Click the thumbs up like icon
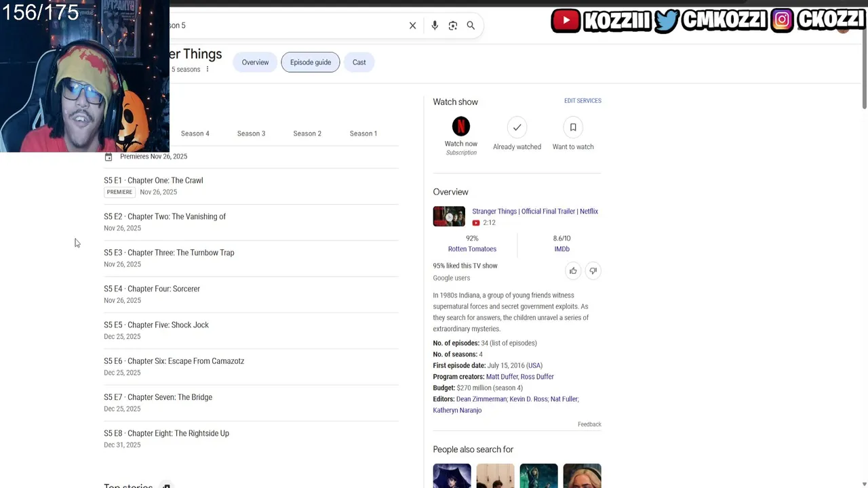 573,271
